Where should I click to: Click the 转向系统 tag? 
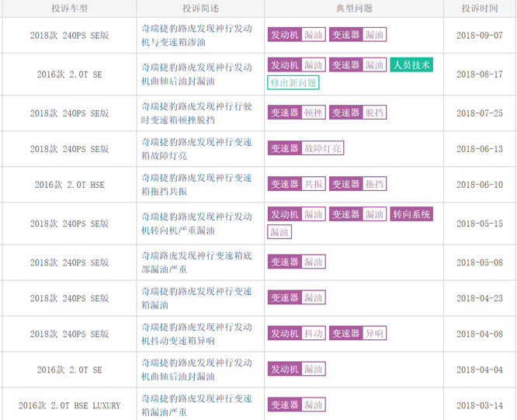coord(411,214)
